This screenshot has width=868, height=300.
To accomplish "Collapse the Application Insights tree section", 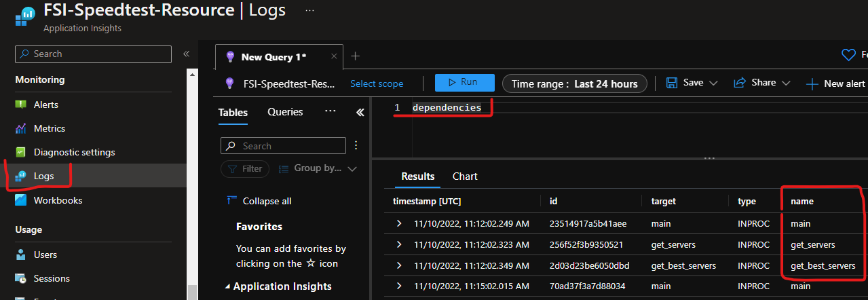I will tap(228, 286).
